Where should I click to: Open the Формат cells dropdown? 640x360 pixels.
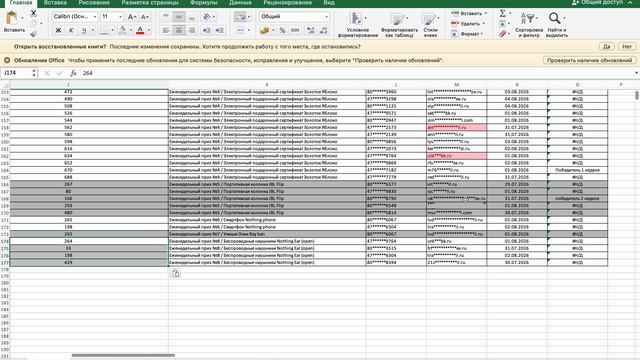[468, 34]
